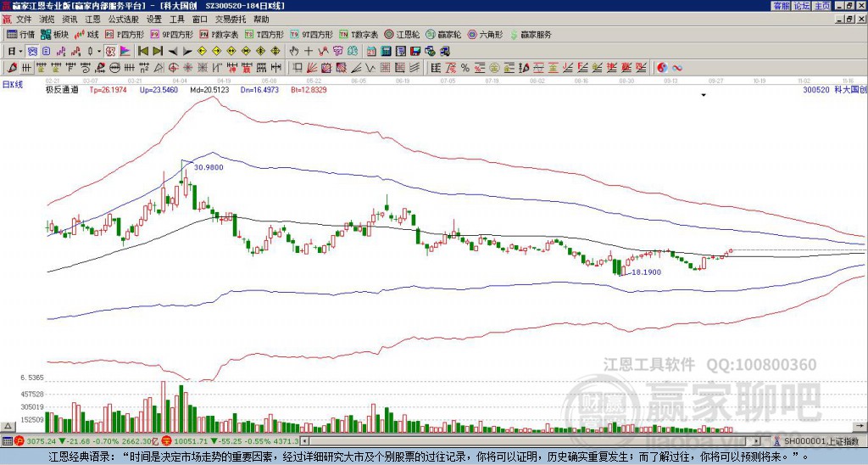Step chart left with black arrow

coord(173,52)
